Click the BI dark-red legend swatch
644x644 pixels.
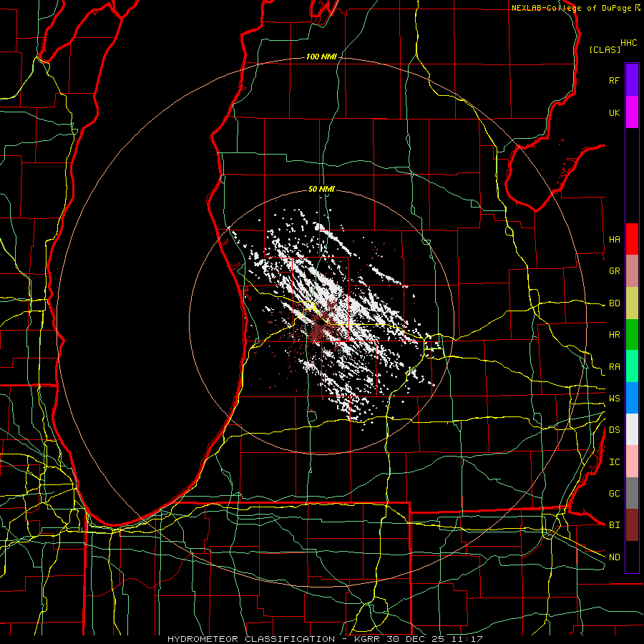pyautogui.click(x=632, y=525)
